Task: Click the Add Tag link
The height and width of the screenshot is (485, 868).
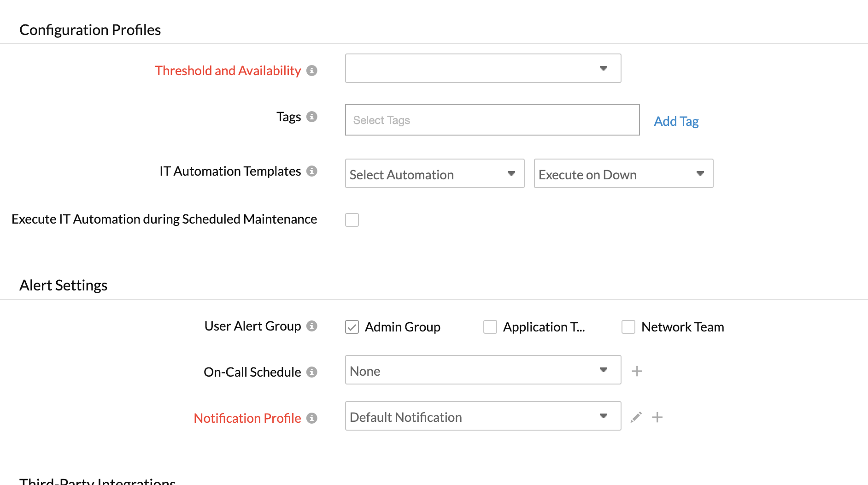Action: (676, 121)
